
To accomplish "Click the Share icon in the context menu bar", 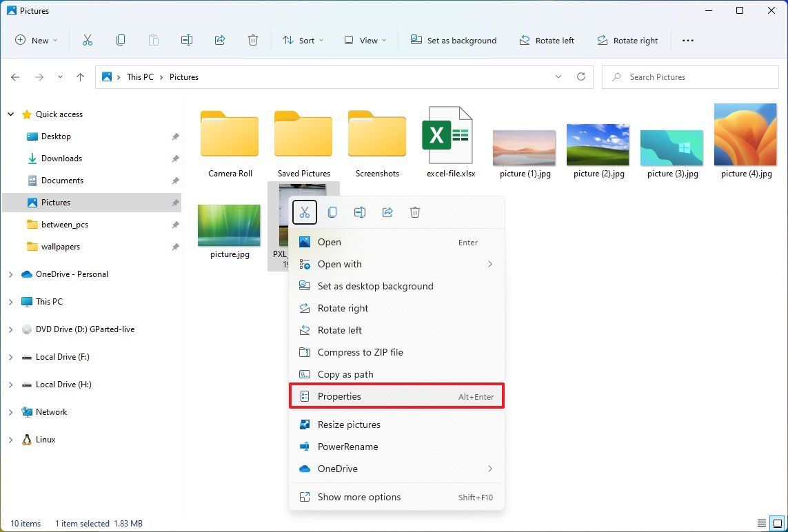I will coord(387,212).
